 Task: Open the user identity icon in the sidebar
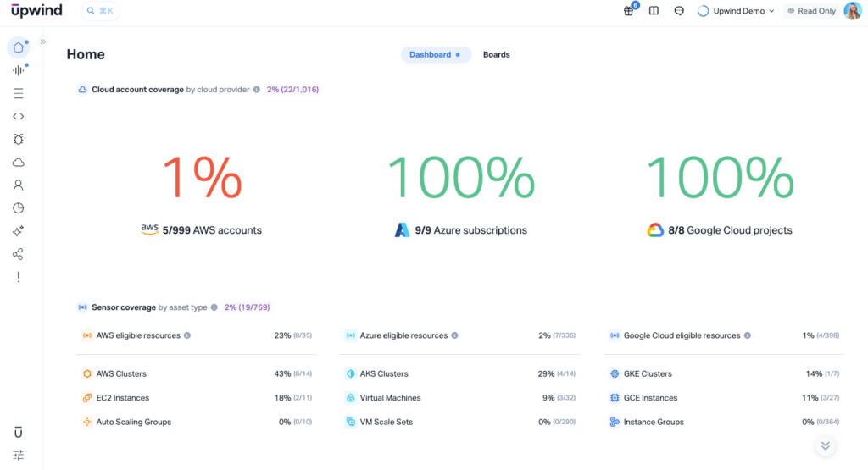[19, 185]
